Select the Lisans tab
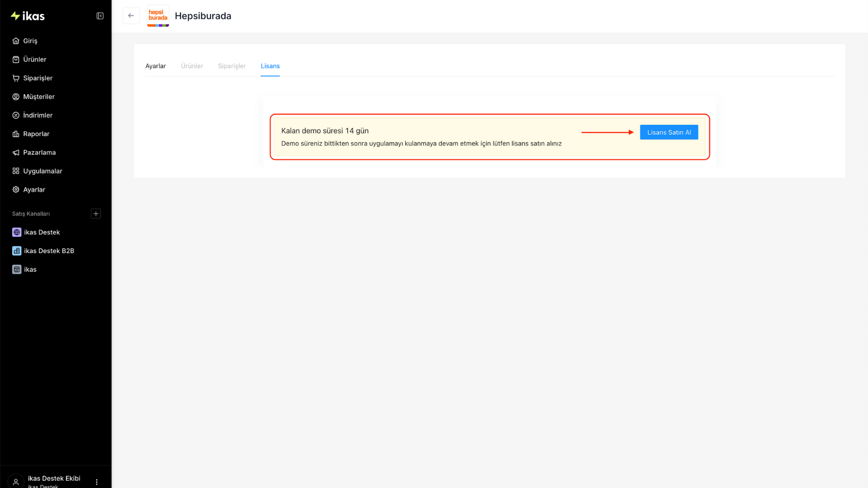 click(x=270, y=66)
